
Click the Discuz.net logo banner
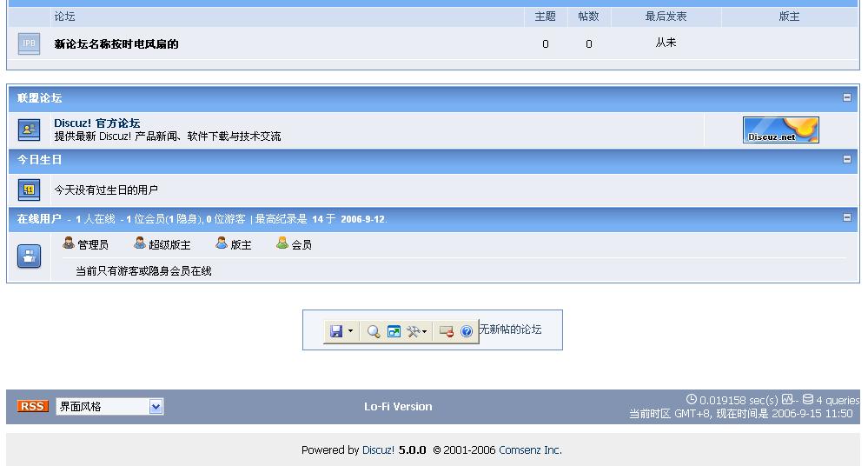coord(780,130)
